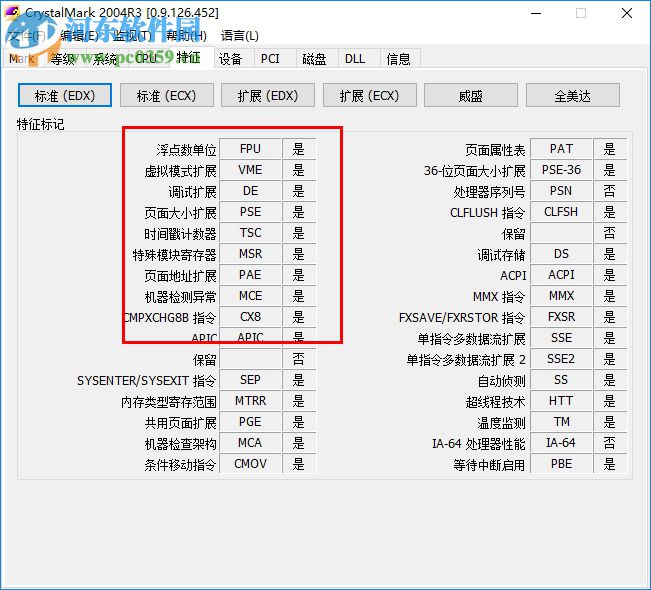This screenshot has height=590, width=651.
Task: Select the 温度监测 label
Action: tap(501, 423)
